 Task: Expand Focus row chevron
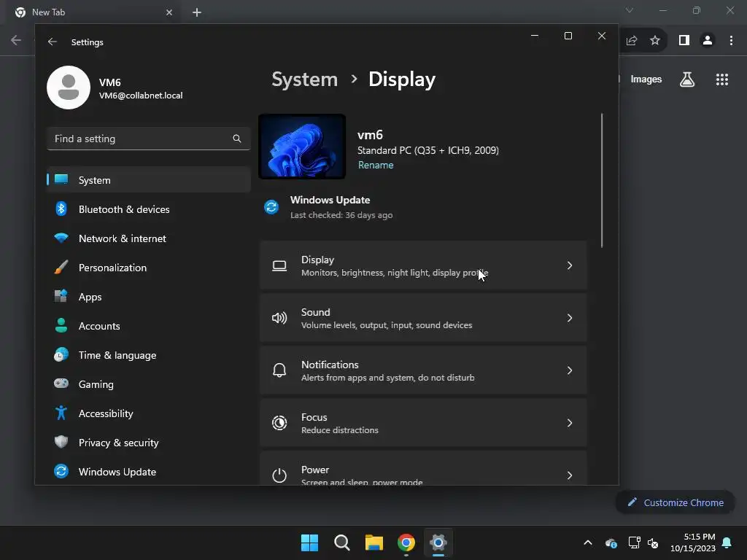pos(569,422)
